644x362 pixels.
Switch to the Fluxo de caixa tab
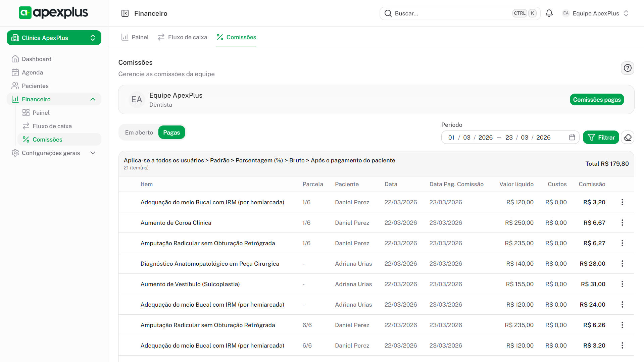click(x=183, y=37)
